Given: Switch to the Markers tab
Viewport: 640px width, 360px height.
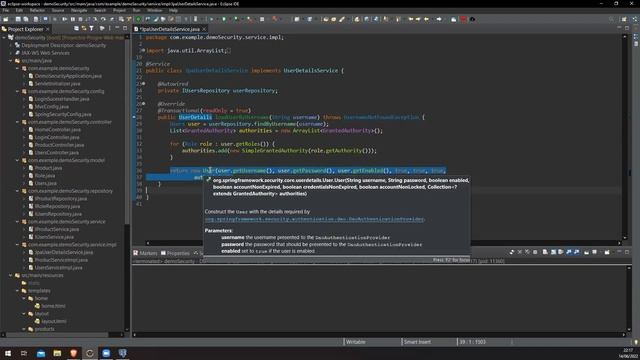Looking at the screenshot, I should pyautogui.click(x=145, y=253).
